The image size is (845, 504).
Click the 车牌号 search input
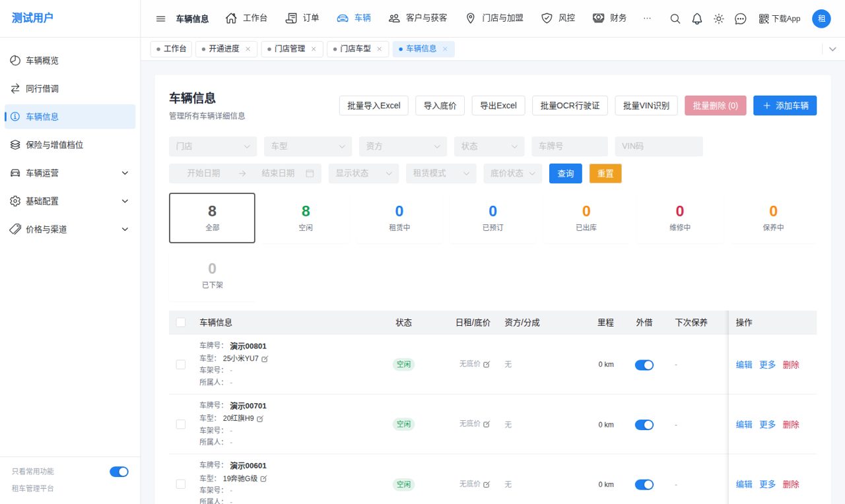570,146
